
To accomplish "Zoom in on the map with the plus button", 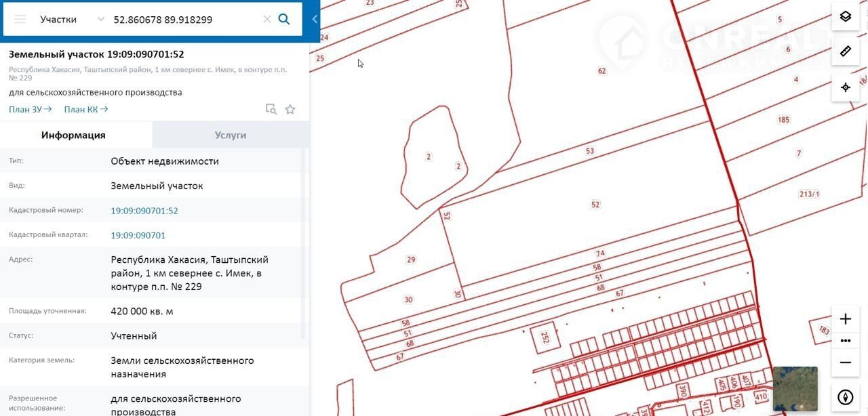I will coord(845,319).
